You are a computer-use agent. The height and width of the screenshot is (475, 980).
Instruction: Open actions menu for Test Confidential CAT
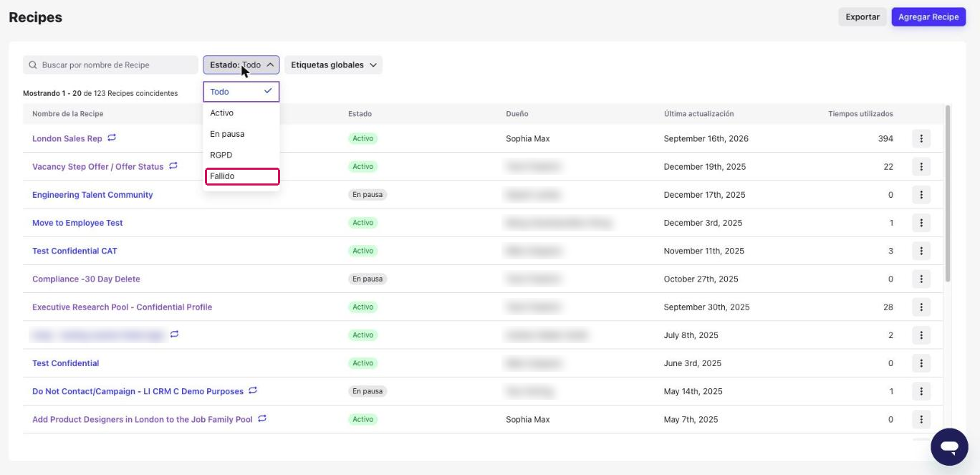921,251
